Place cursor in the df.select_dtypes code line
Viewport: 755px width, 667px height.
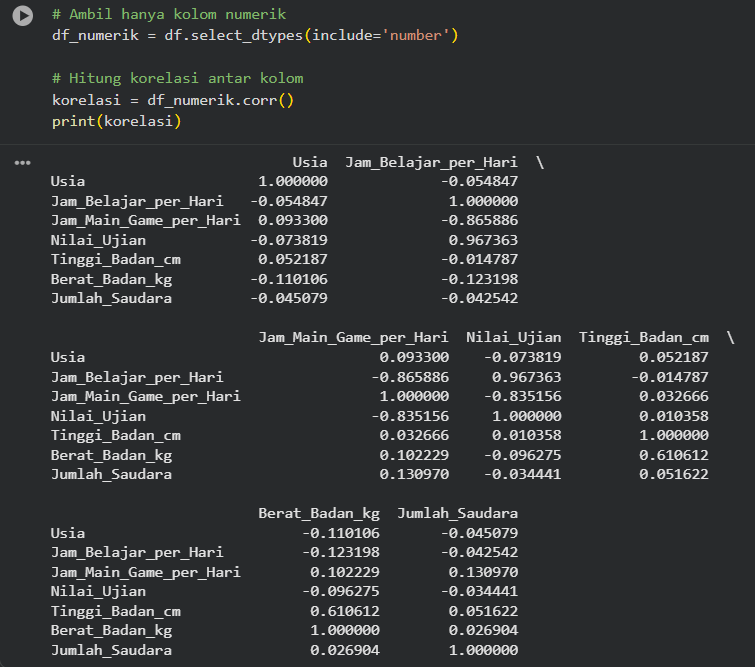click(255, 36)
